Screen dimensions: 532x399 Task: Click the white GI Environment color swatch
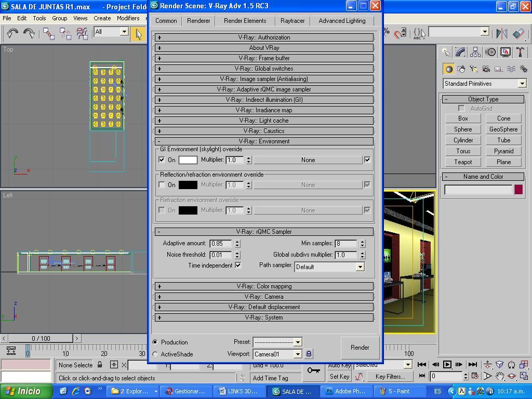188,160
